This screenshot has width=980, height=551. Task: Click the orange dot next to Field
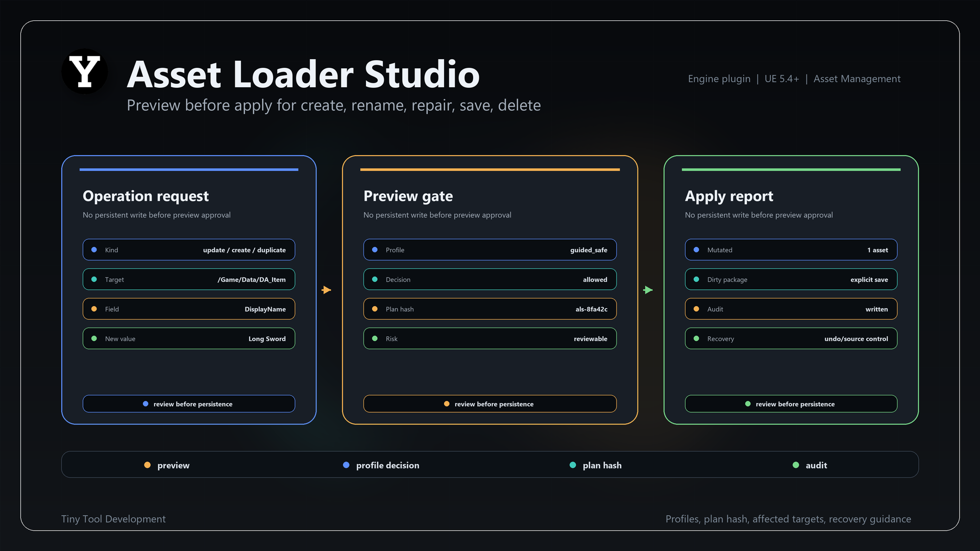tap(94, 309)
